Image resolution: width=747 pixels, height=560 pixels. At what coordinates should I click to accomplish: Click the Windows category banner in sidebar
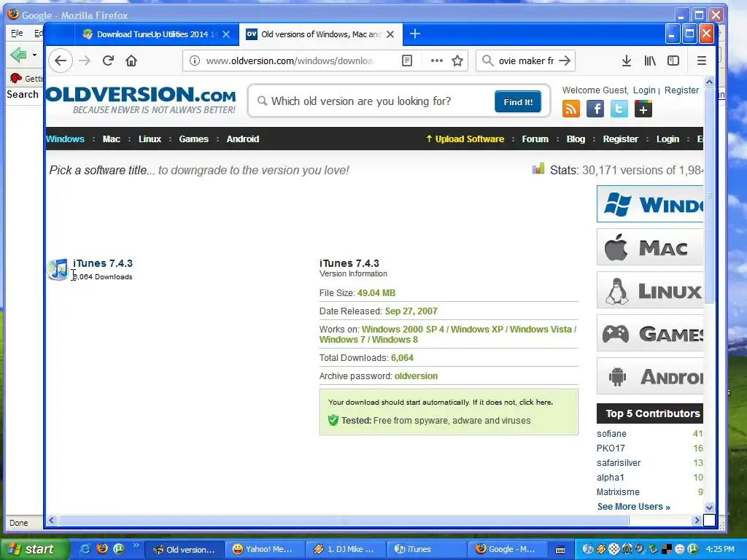(650, 204)
